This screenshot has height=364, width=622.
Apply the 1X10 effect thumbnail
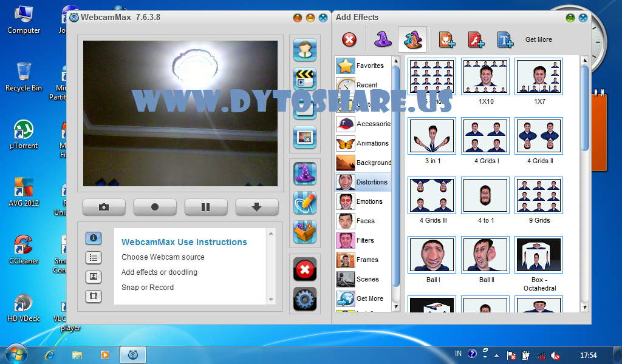pyautogui.click(x=485, y=76)
